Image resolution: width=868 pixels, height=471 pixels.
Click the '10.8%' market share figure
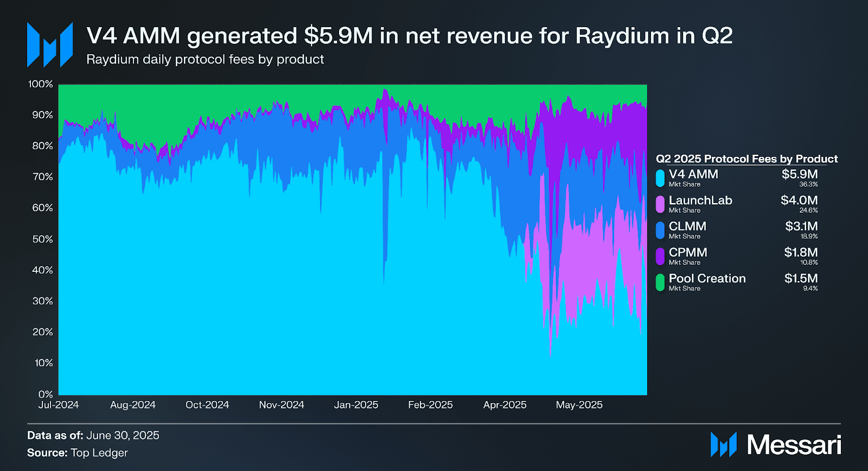[x=809, y=263]
